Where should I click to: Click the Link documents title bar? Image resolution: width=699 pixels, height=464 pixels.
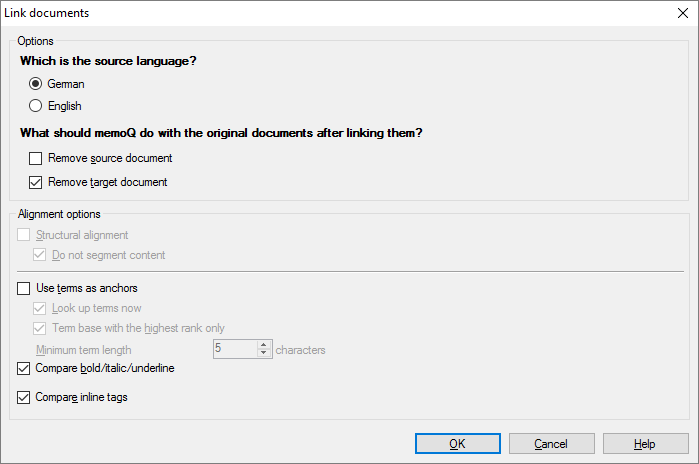point(300,13)
